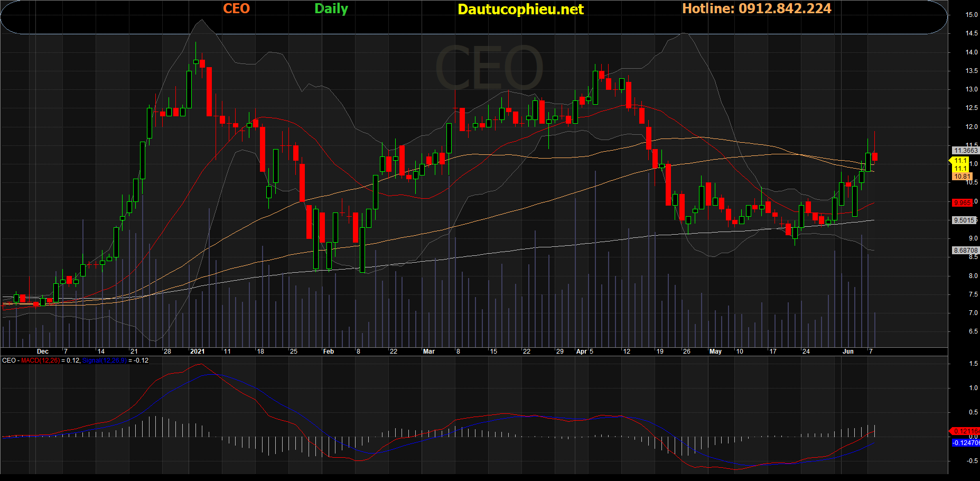Click the Feb month marker on time axis

(328, 351)
